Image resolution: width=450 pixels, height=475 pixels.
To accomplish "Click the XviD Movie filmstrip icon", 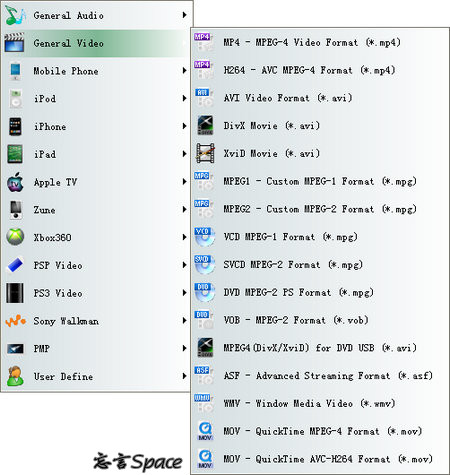I will click(x=205, y=153).
